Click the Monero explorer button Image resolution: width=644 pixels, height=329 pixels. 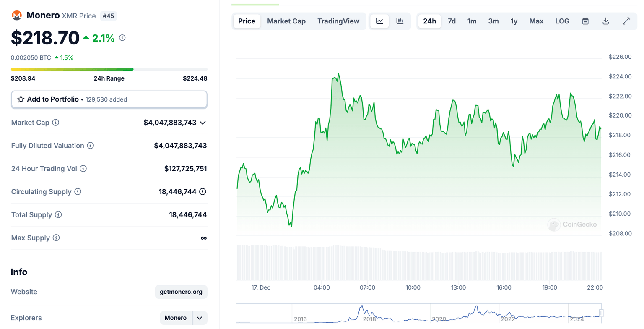(x=176, y=318)
